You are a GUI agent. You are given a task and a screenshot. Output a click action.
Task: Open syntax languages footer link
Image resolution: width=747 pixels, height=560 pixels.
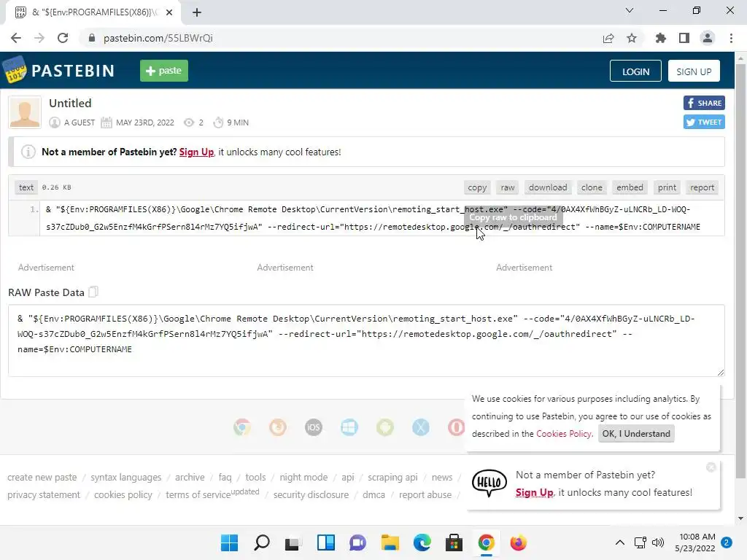[125, 477]
